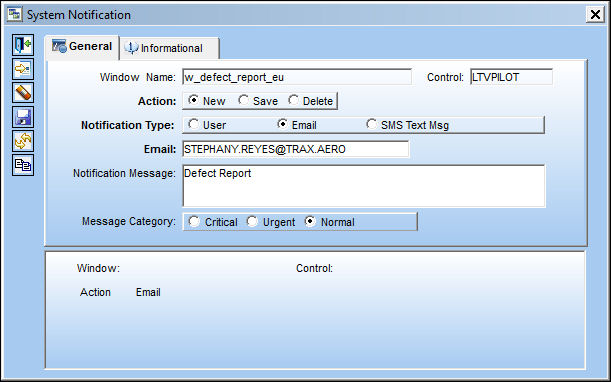
Task: Choose User notification type
Action: [193, 124]
